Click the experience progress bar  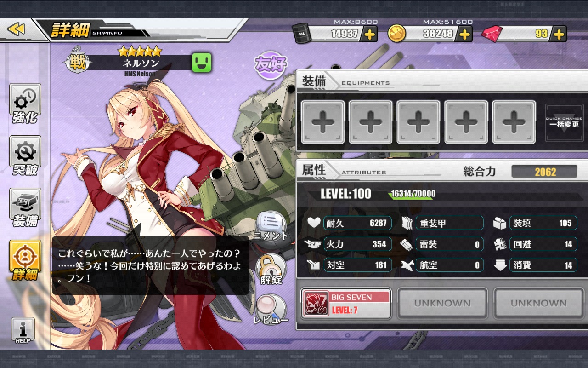(x=487, y=194)
